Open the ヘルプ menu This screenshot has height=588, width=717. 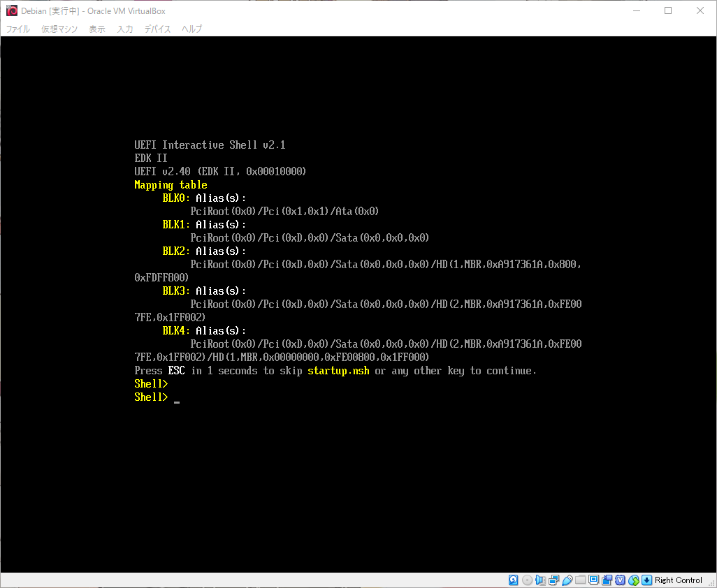click(191, 29)
